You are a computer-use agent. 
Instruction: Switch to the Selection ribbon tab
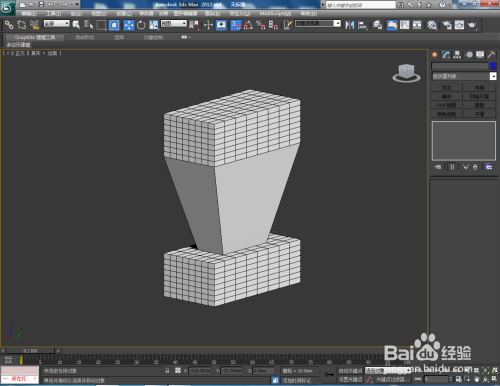click(119, 37)
